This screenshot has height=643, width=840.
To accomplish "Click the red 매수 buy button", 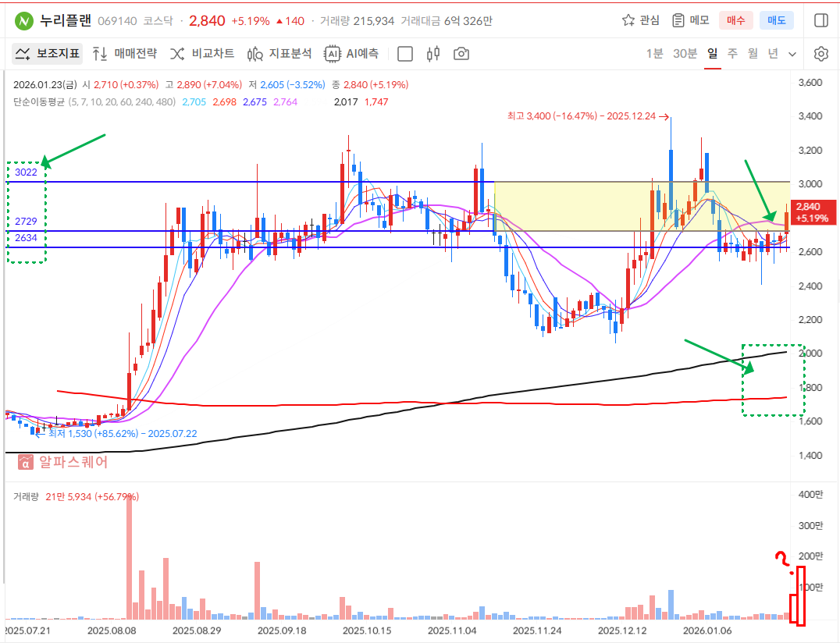I will (x=735, y=20).
